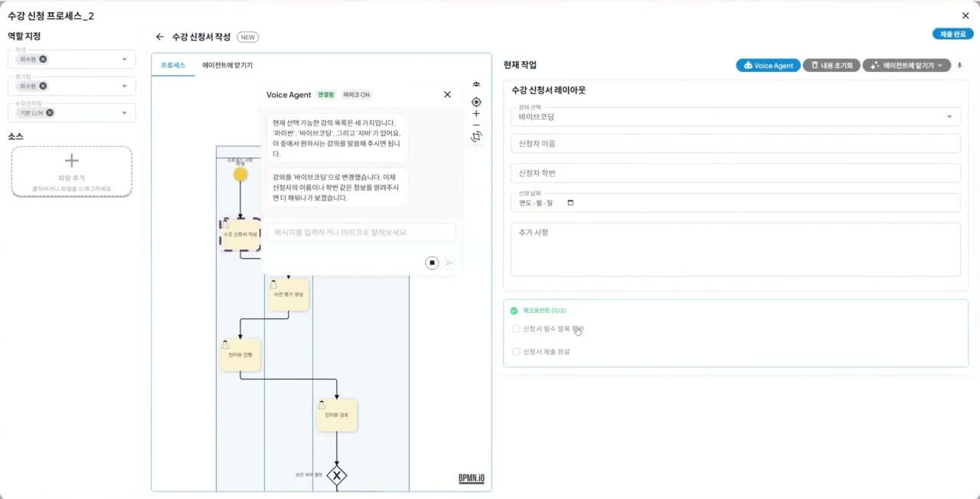This screenshot has height=499, width=980.
Task: Click the 수강 신청서 레이아웃 heading
Action: click(548, 90)
